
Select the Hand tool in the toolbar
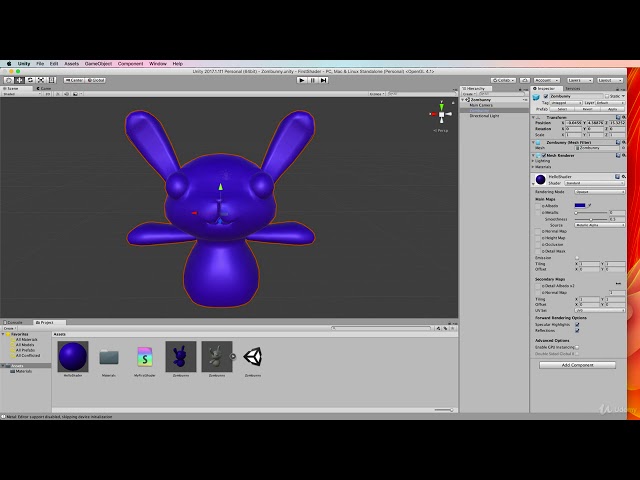9,80
